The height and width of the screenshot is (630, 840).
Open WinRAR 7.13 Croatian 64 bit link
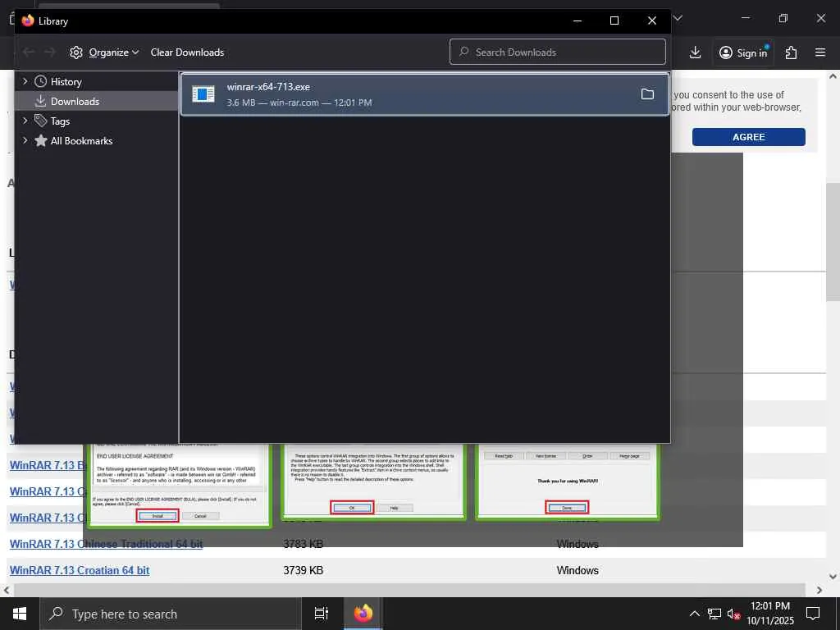click(x=80, y=570)
